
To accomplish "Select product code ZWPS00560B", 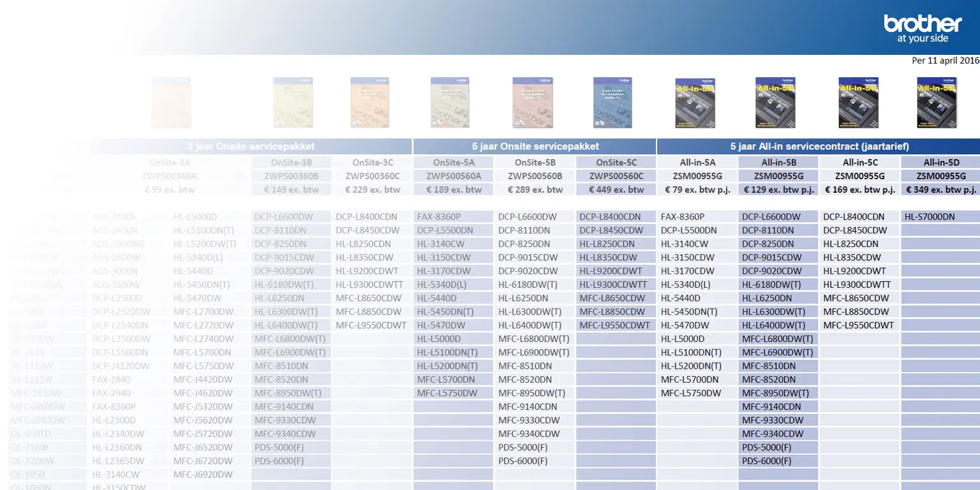I will coord(535,176).
